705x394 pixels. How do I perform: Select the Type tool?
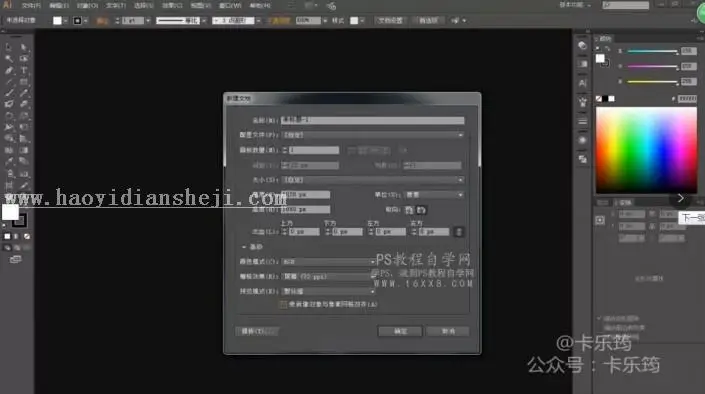point(24,70)
